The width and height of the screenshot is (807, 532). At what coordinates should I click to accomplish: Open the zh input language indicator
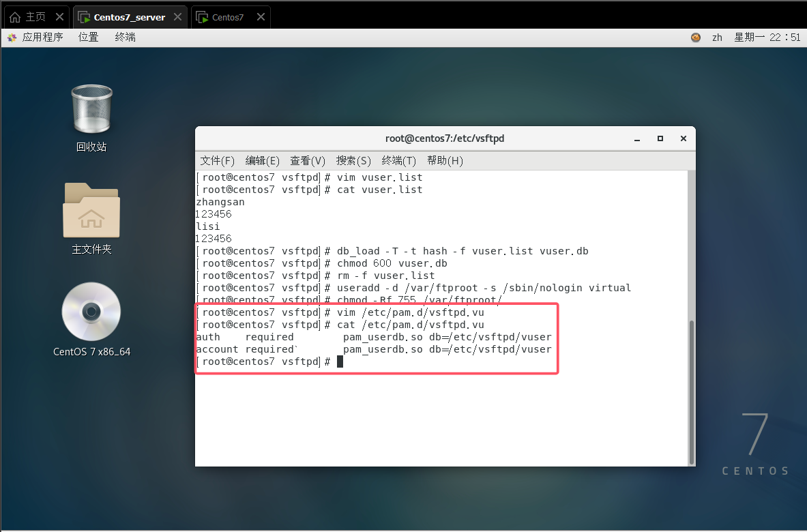(x=717, y=38)
